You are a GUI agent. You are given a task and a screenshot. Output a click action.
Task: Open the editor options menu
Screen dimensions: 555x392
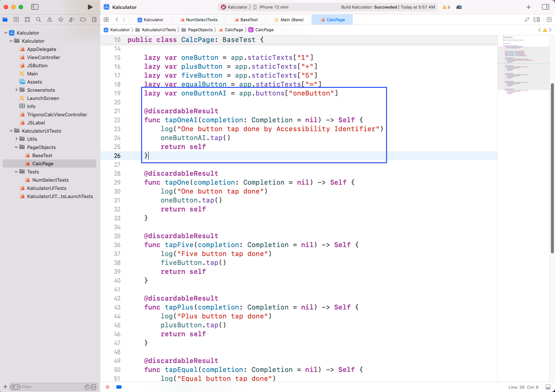536,20
